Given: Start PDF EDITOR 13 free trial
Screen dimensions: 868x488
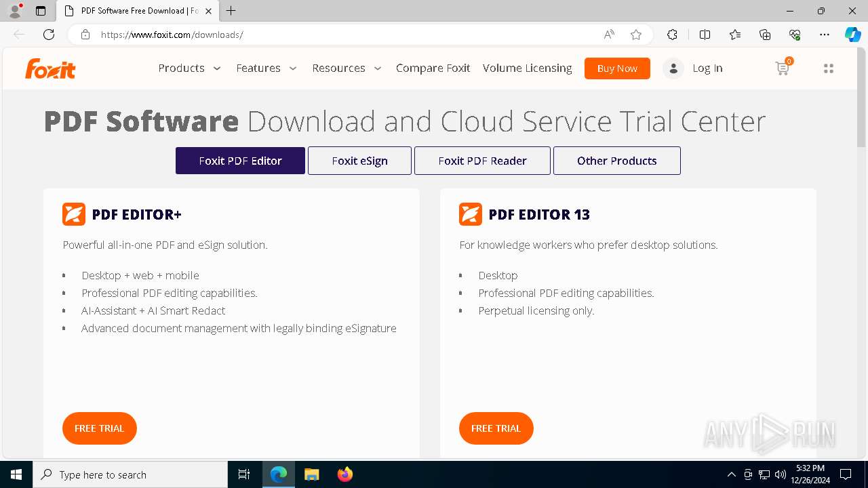Looking at the screenshot, I should coord(496,428).
